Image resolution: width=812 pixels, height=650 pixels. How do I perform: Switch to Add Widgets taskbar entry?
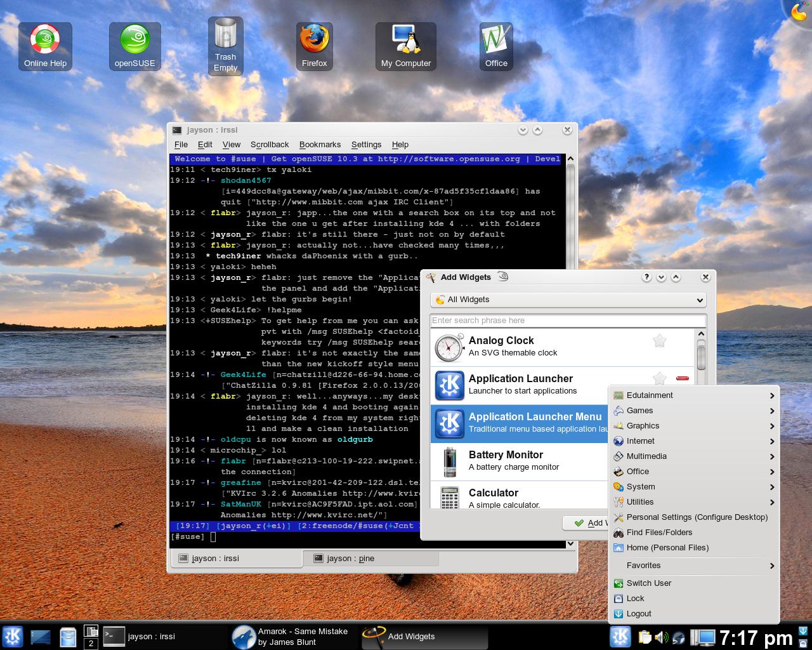(424, 637)
